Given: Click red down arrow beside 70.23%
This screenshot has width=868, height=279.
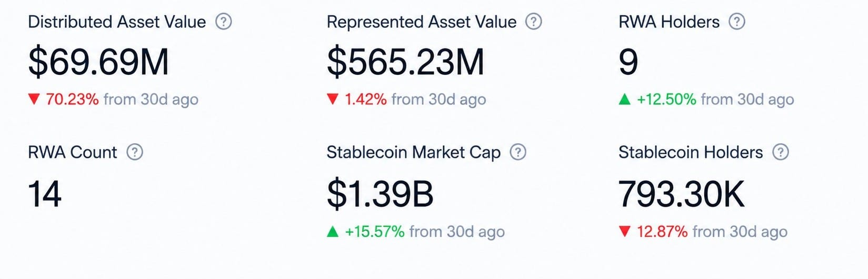Looking at the screenshot, I should pyautogui.click(x=34, y=99).
